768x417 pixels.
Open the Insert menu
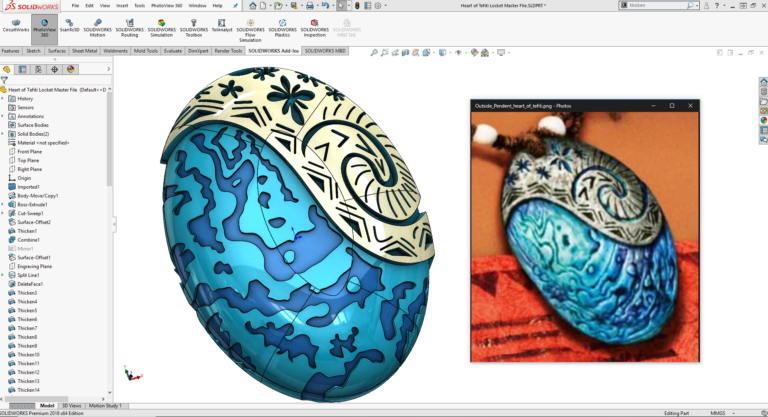point(120,5)
